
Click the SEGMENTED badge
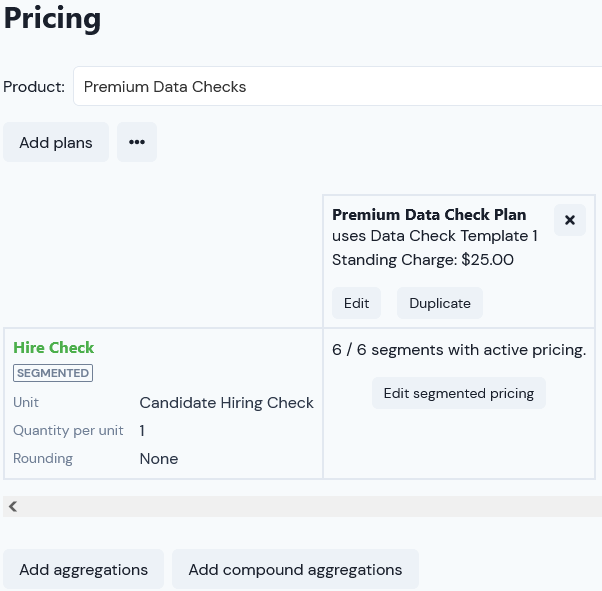point(53,373)
